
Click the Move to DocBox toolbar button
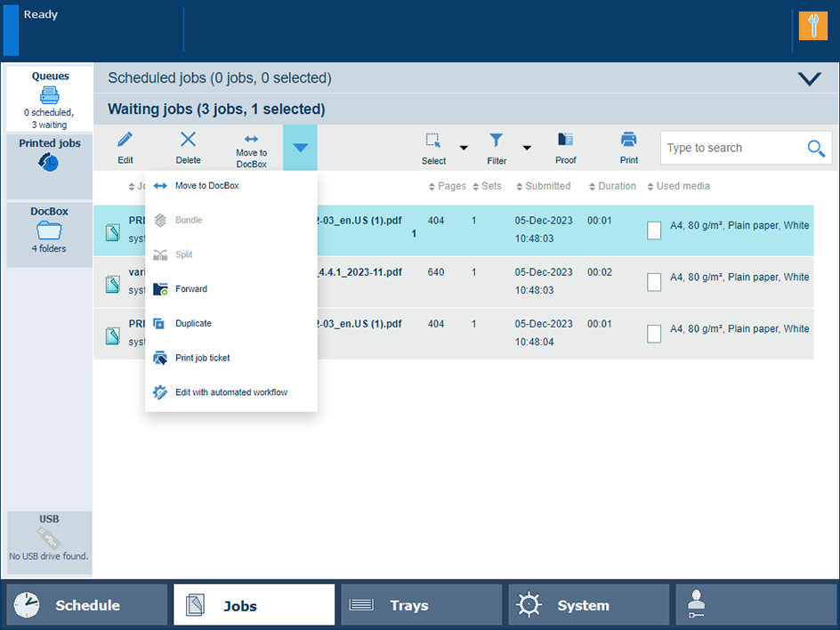tap(251, 148)
